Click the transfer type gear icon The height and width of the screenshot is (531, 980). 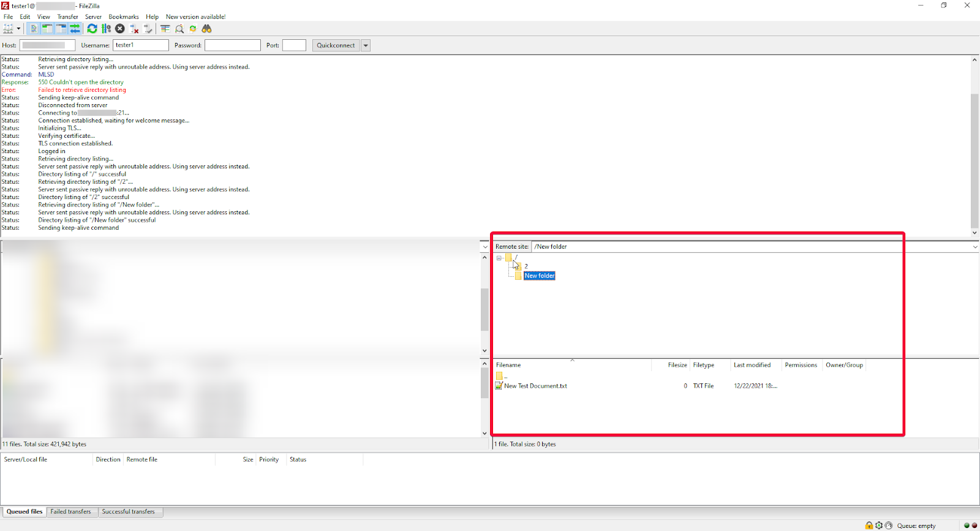coord(879,525)
